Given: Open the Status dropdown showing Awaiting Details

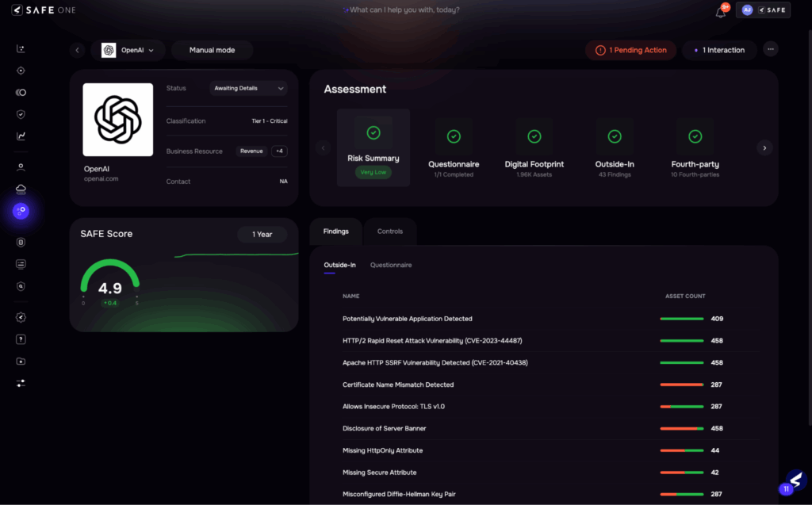Looking at the screenshot, I should pos(248,88).
